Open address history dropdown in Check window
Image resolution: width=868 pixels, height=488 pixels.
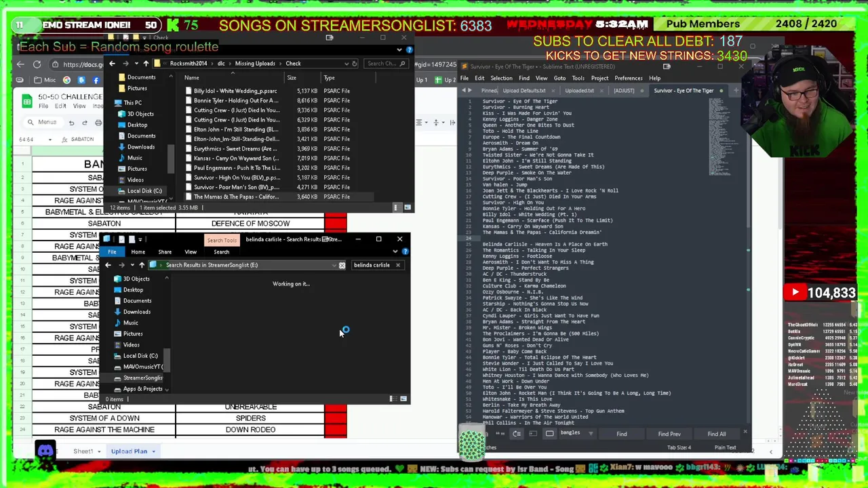346,64
